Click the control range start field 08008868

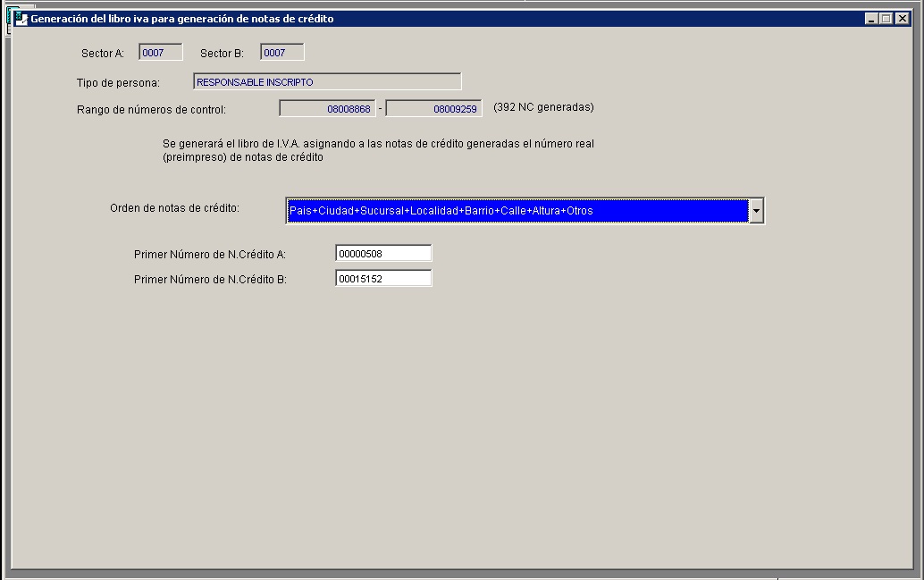pyautogui.click(x=327, y=108)
